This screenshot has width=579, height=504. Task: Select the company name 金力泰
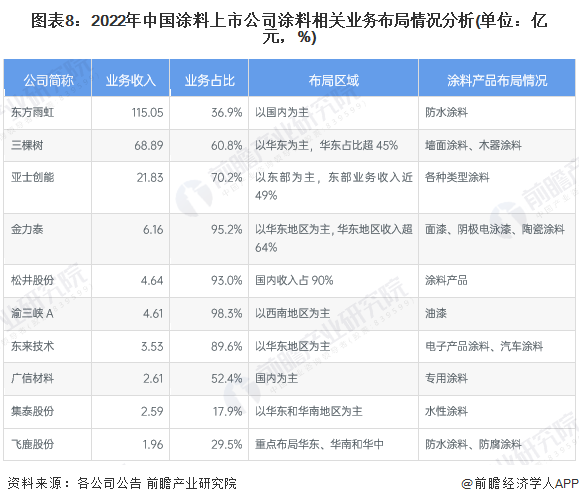tap(27, 229)
